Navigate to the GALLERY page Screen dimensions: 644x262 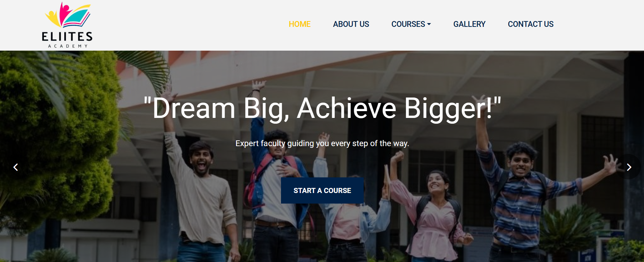[469, 24]
